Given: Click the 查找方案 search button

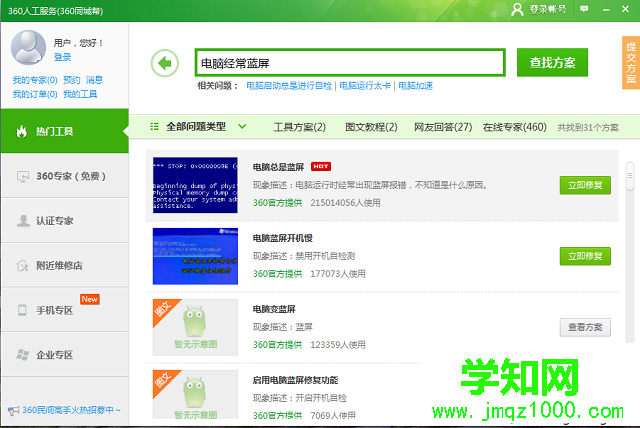Looking at the screenshot, I should [552, 62].
